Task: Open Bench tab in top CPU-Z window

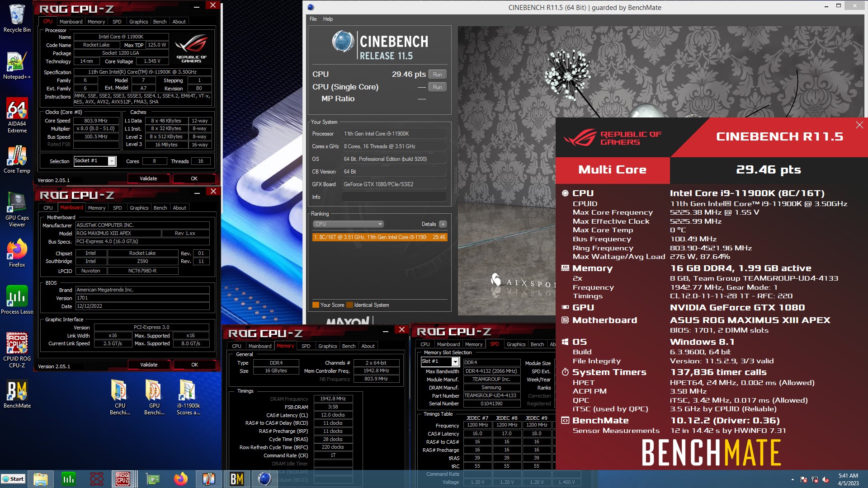Action: (x=160, y=22)
